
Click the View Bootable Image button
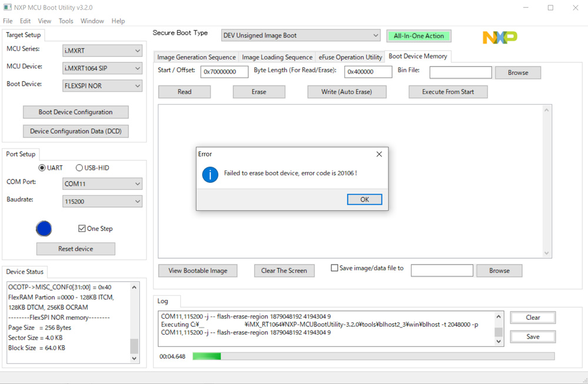click(198, 271)
